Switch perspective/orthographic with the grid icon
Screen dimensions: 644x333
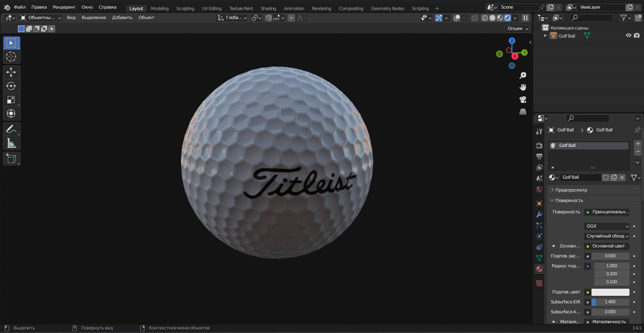(x=523, y=112)
